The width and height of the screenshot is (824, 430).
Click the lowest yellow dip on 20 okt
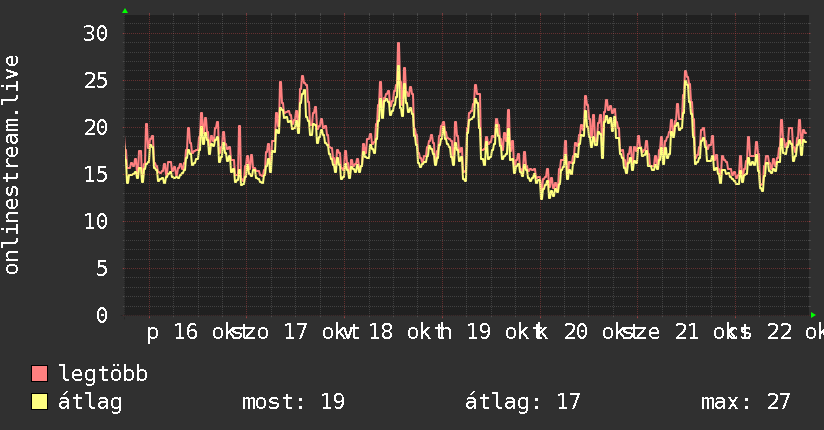[542, 198]
